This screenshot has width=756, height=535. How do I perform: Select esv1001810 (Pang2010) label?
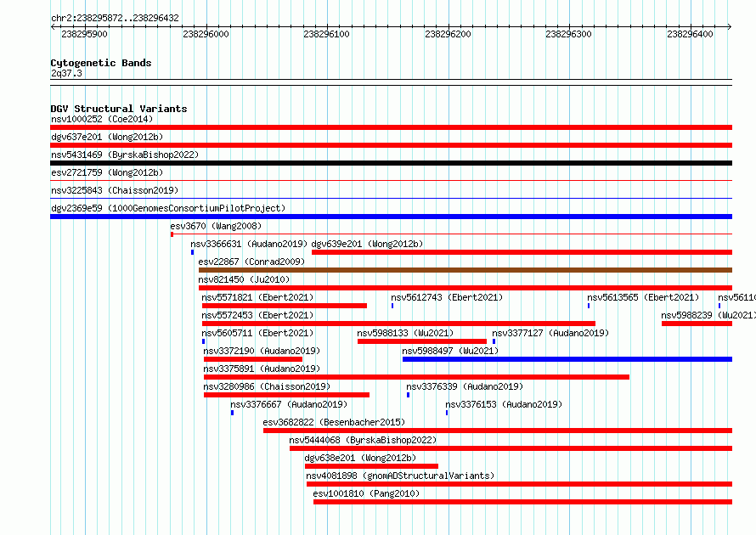[x=366, y=493]
